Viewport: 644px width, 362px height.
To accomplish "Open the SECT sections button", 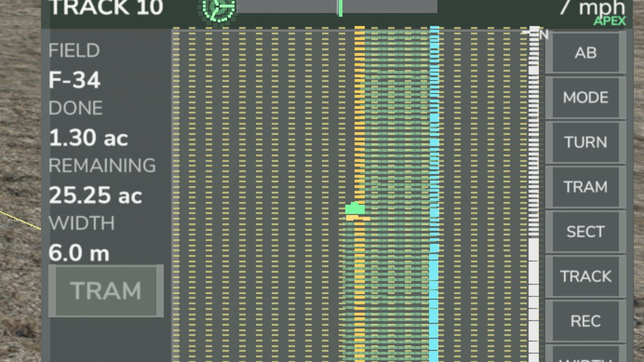I will tap(586, 232).
